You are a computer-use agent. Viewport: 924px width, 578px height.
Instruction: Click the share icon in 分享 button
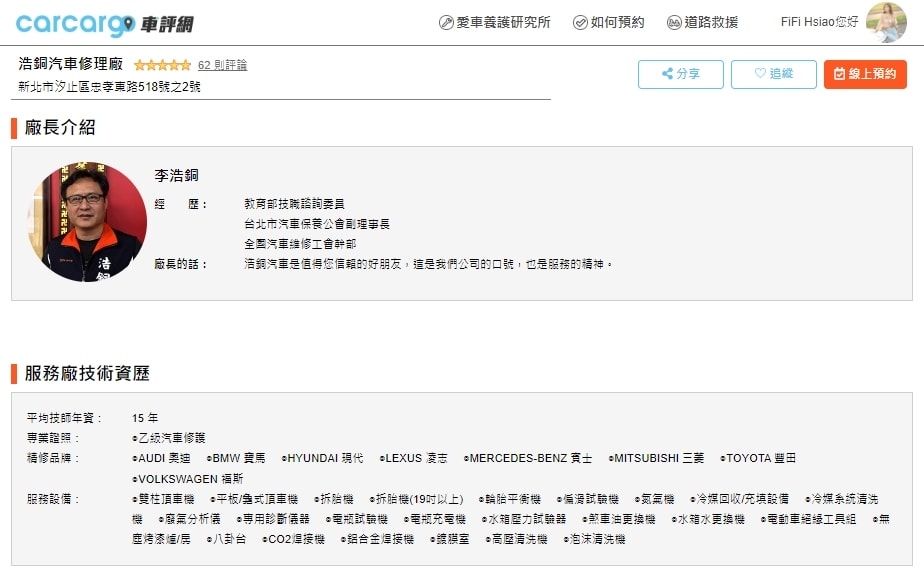coord(668,74)
